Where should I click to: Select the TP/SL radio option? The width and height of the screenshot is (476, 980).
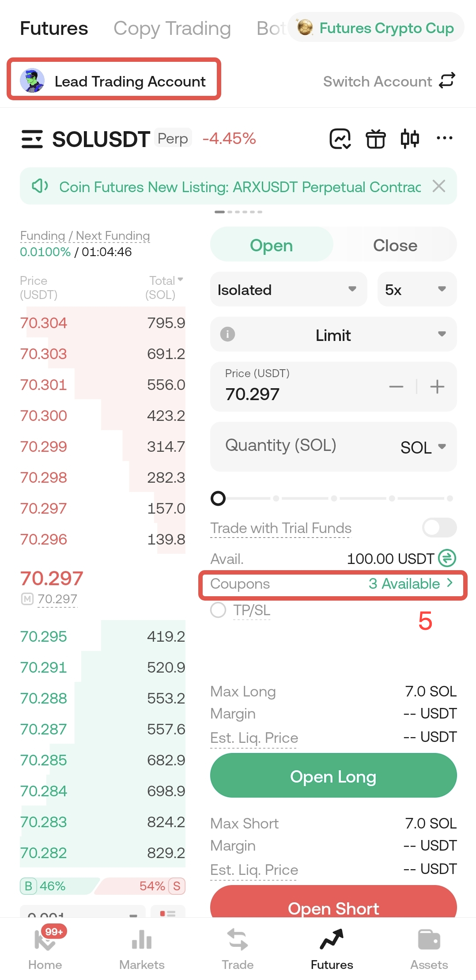click(218, 610)
